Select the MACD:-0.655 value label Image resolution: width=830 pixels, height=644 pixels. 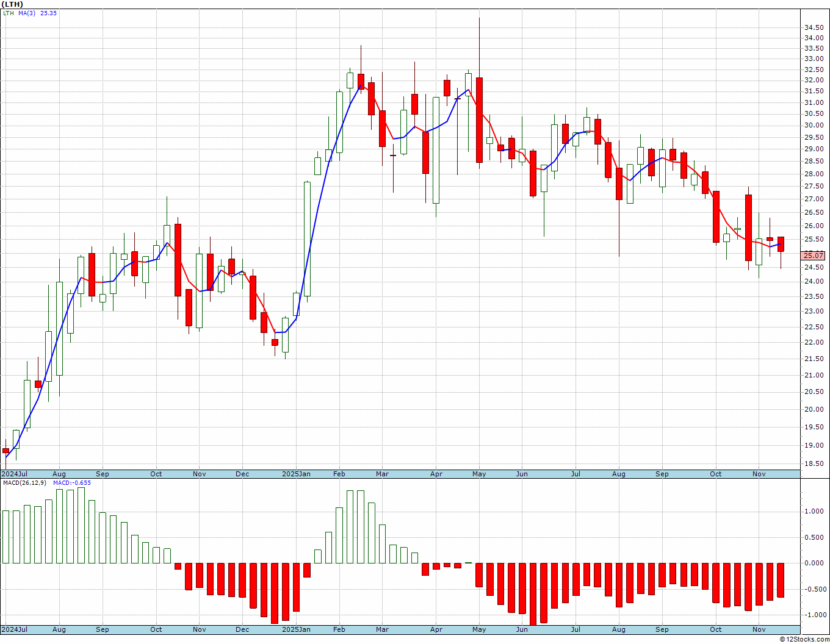72,482
